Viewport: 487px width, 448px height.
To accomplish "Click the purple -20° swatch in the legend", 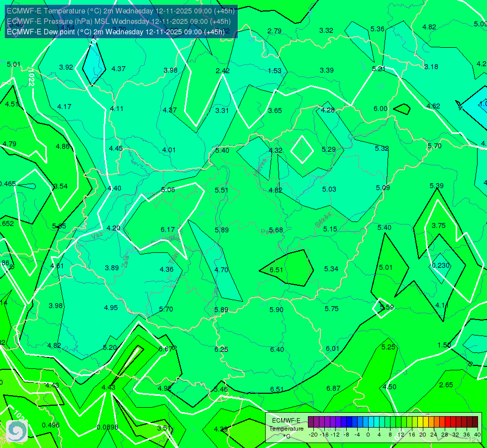I will (x=311, y=422).
